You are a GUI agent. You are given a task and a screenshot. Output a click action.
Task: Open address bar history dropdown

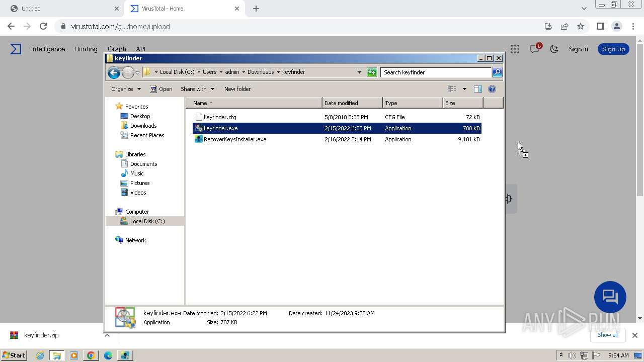pyautogui.click(x=359, y=72)
